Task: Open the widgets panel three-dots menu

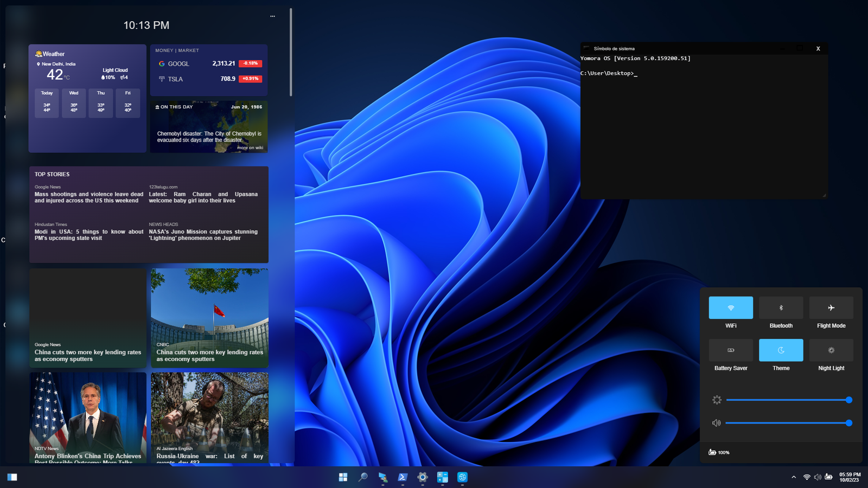Action: [272, 16]
